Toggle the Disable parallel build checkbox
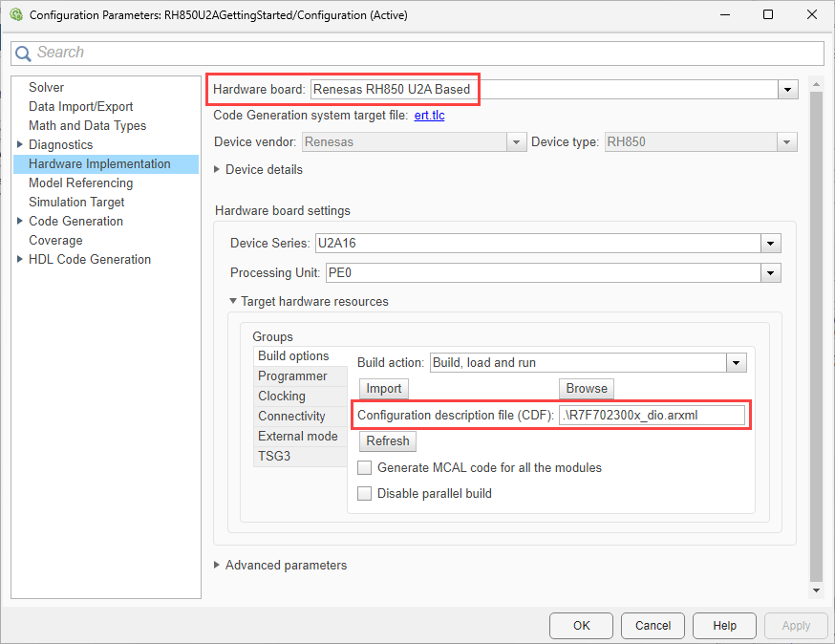Image resolution: width=835 pixels, height=644 pixels. pos(364,494)
